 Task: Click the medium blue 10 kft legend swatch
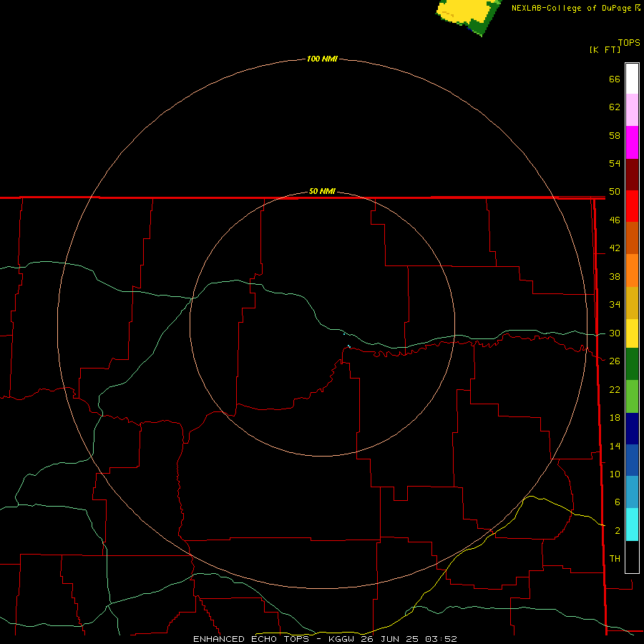tap(632, 460)
